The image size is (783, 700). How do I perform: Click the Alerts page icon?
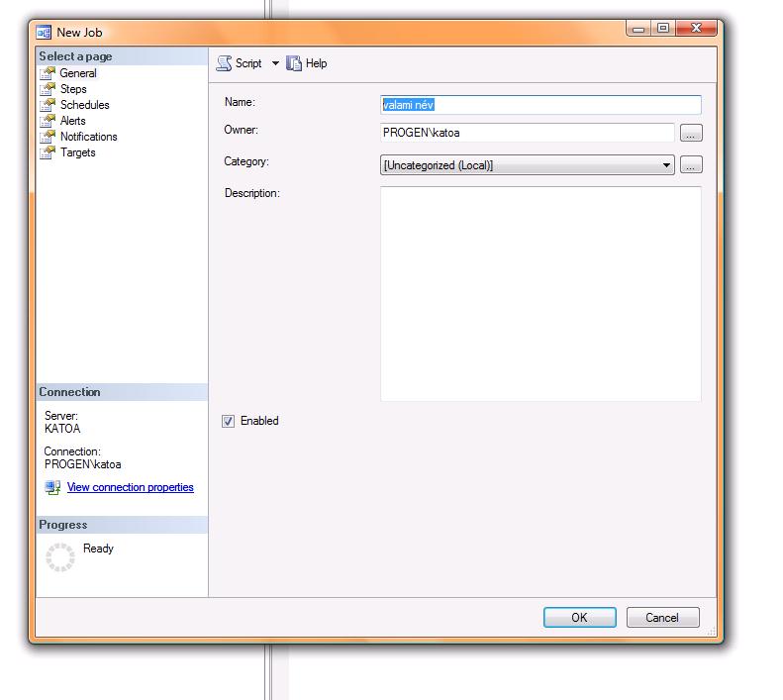(x=48, y=121)
